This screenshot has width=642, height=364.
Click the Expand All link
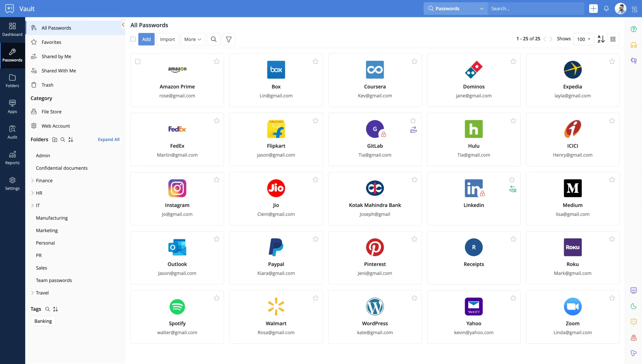(108, 139)
